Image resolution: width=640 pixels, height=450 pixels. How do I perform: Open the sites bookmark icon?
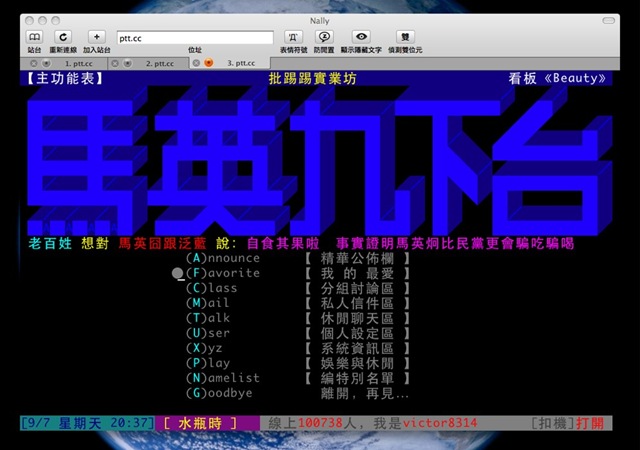(34, 37)
